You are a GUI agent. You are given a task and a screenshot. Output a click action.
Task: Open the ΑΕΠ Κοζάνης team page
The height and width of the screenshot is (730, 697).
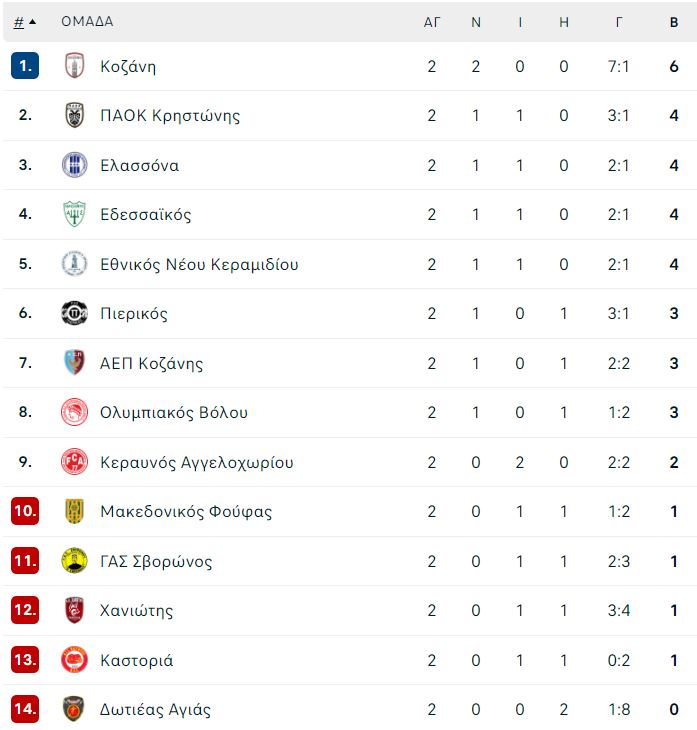[x=152, y=363]
